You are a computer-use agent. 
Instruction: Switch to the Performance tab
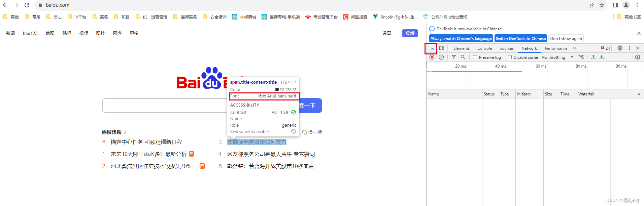point(556,48)
